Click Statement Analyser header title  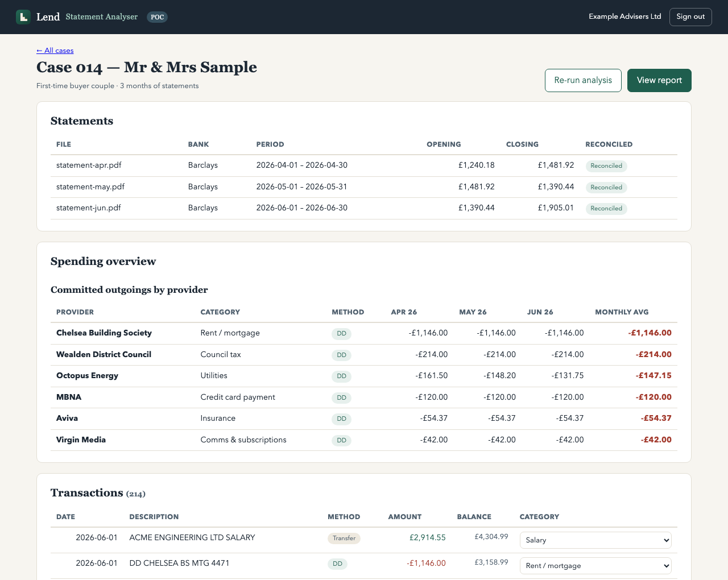click(x=101, y=17)
